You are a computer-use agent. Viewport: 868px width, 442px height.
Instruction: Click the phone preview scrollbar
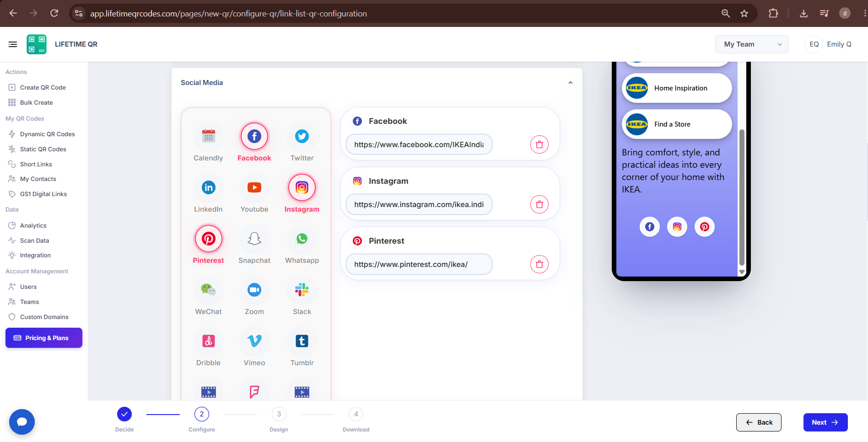click(x=742, y=197)
